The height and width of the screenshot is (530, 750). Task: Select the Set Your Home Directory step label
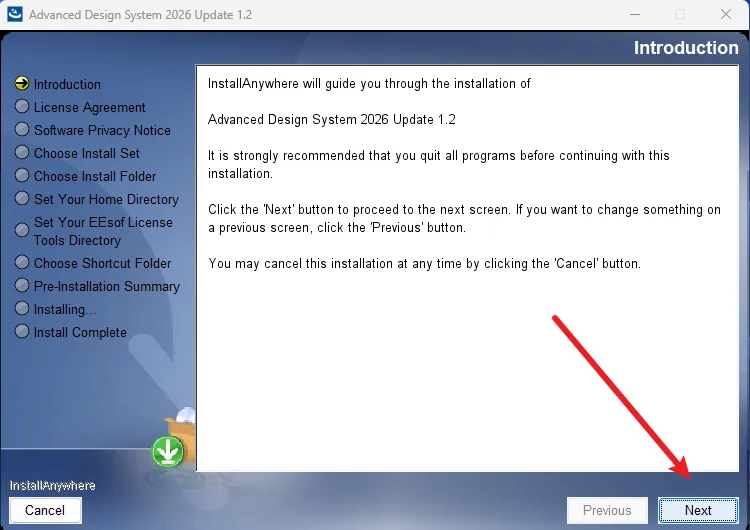click(x=106, y=199)
